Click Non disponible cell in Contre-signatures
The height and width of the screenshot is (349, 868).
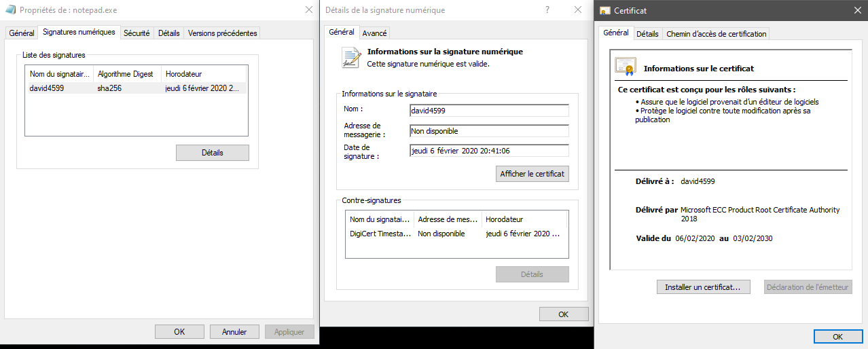[x=441, y=234]
